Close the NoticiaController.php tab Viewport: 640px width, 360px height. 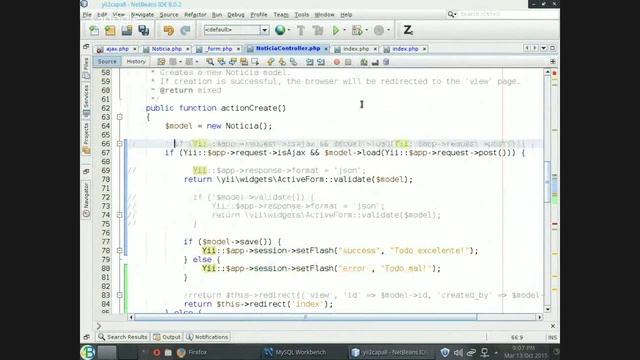click(x=326, y=49)
